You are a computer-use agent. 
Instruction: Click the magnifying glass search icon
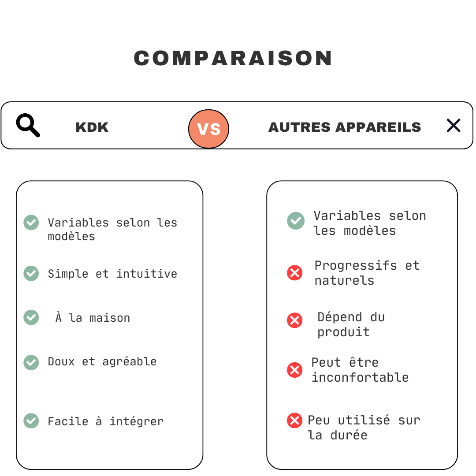[x=28, y=125]
